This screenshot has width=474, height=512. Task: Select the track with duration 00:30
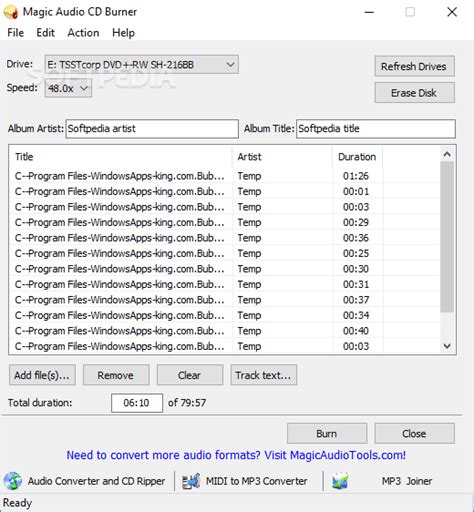point(224,269)
